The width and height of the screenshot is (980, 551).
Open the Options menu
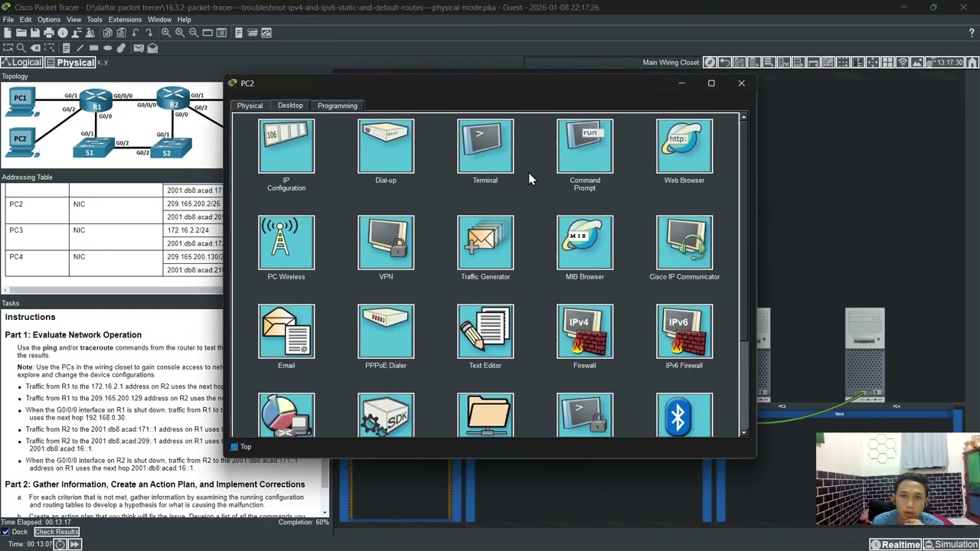click(49, 20)
